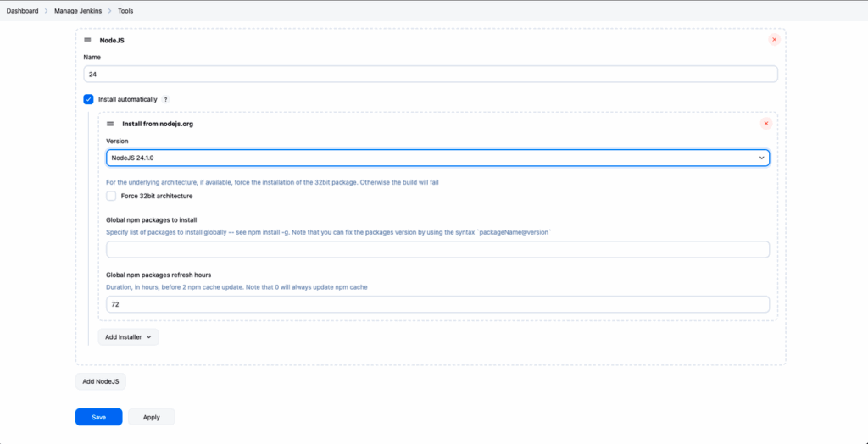
Task: Go to Dashboard breadcrumb
Action: click(22, 11)
